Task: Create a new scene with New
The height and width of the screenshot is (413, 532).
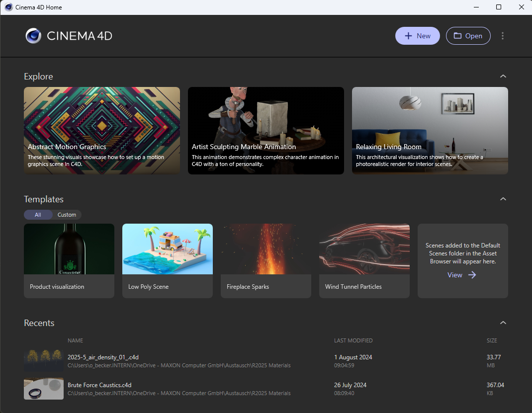Action: tap(417, 36)
